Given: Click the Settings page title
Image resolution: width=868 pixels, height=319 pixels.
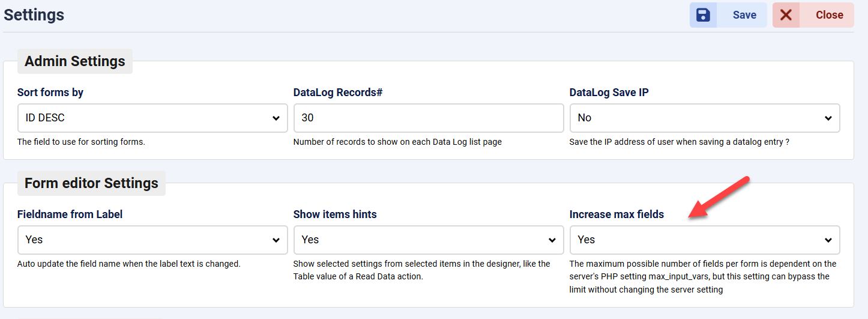Looking at the screenshot, I should 34,15.
